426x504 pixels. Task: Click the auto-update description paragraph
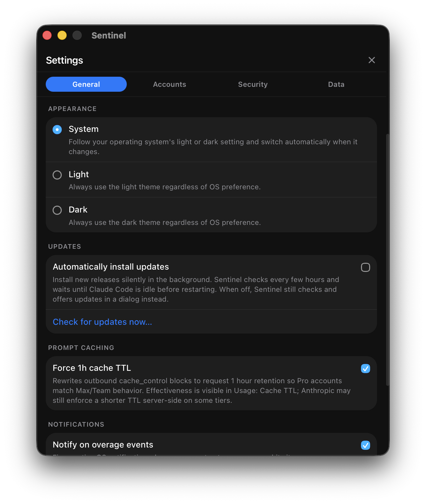point(196,290)
